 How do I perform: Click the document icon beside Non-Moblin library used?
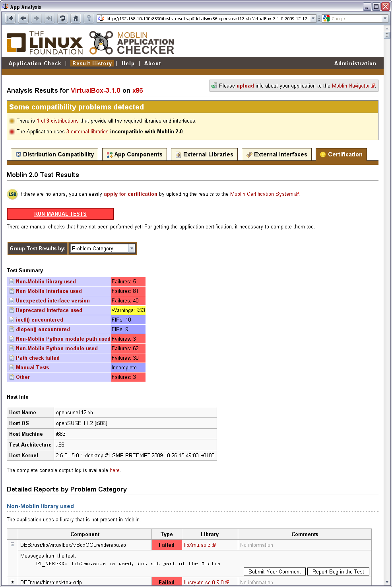(12, 281)
